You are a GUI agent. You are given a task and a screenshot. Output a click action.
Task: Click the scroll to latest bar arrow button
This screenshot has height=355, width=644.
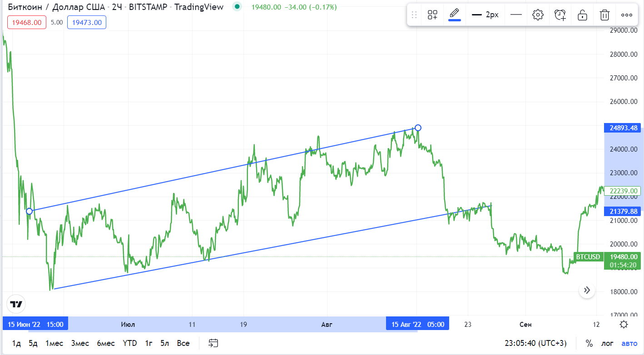(x=587, y=290)
